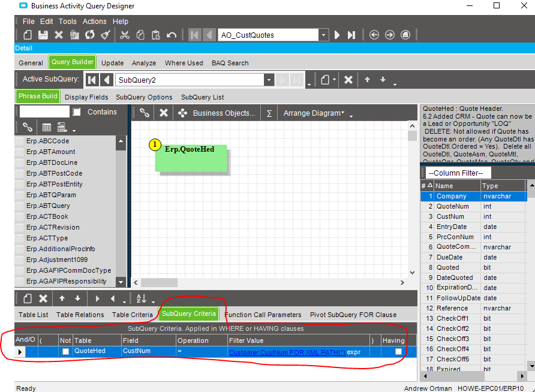535x392 pixels.
Task: Open the AO_CustQuotes BAQ dropdown
Action: click(323, 35)
